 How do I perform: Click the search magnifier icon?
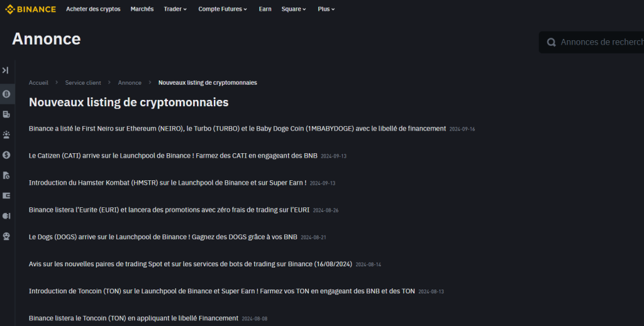tap(552, 42)
